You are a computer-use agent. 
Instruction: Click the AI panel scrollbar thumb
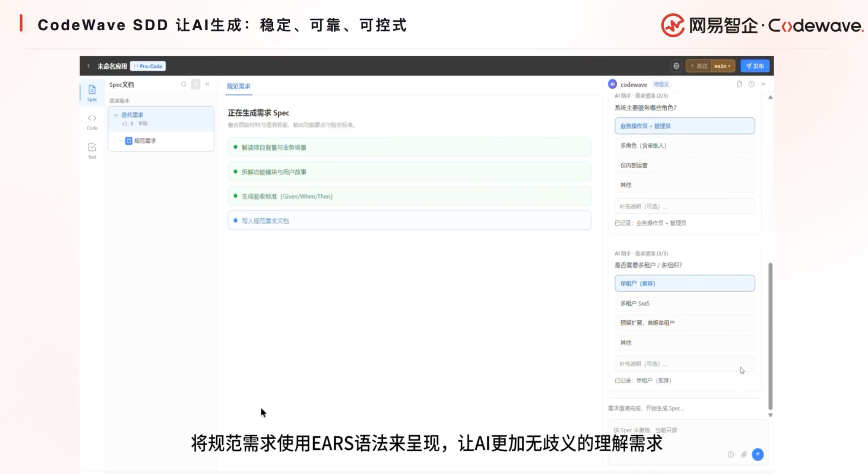tap(770, 336)
